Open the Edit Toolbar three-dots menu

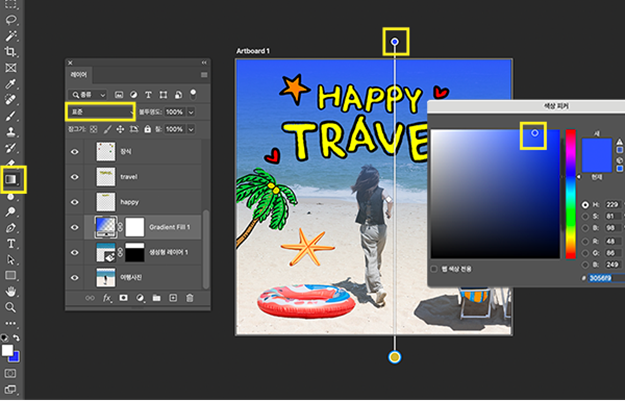[x=11, y=323]
